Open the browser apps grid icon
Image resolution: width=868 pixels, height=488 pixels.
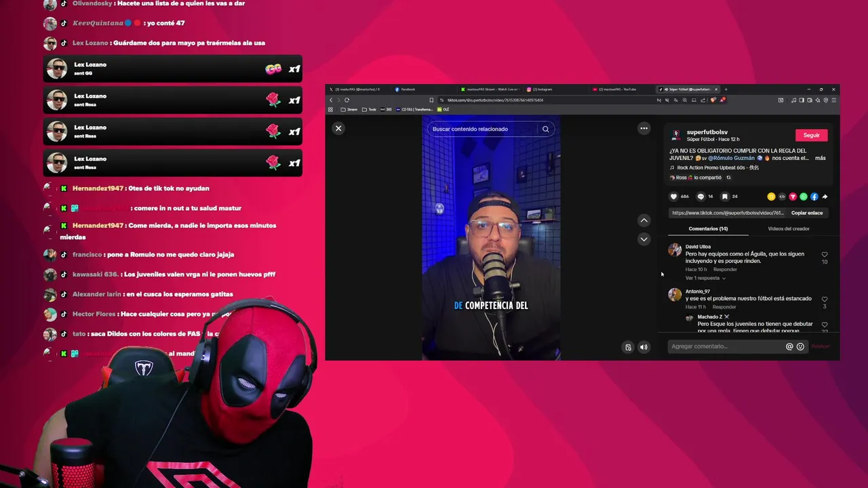[330, 110]
